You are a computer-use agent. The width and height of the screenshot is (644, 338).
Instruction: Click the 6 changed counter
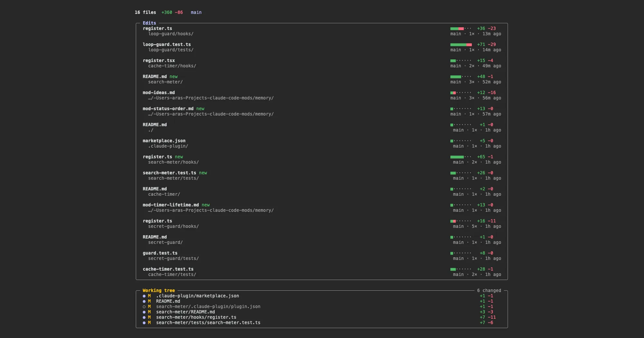click(489, 290)
